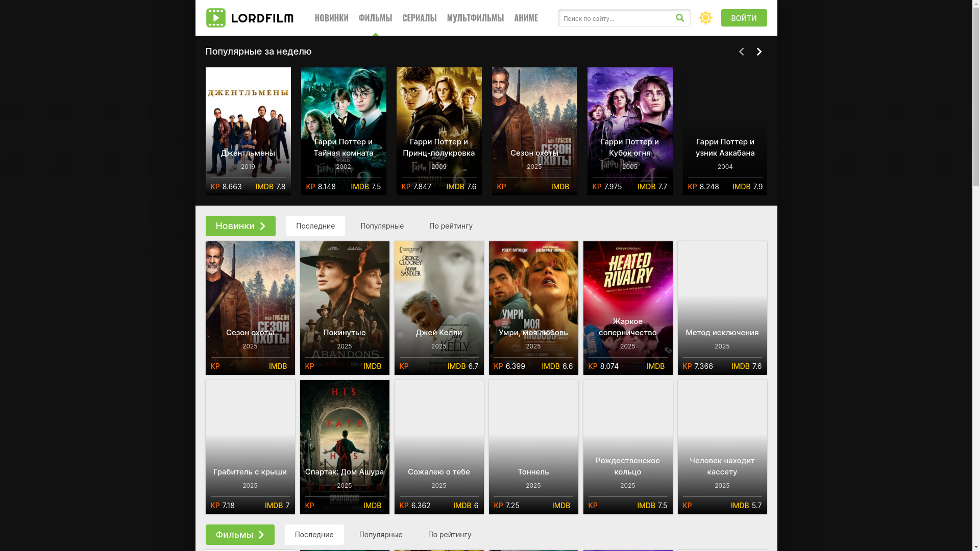The image size is (980, 551).
Task: Select Последние tab in Фильмы section
Action: [314, 535]
